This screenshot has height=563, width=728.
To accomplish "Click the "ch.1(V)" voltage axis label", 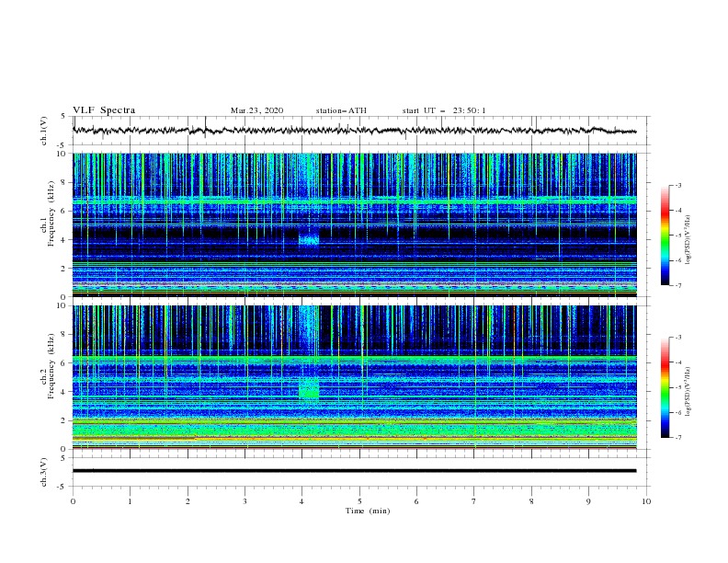I will point(44,131).
